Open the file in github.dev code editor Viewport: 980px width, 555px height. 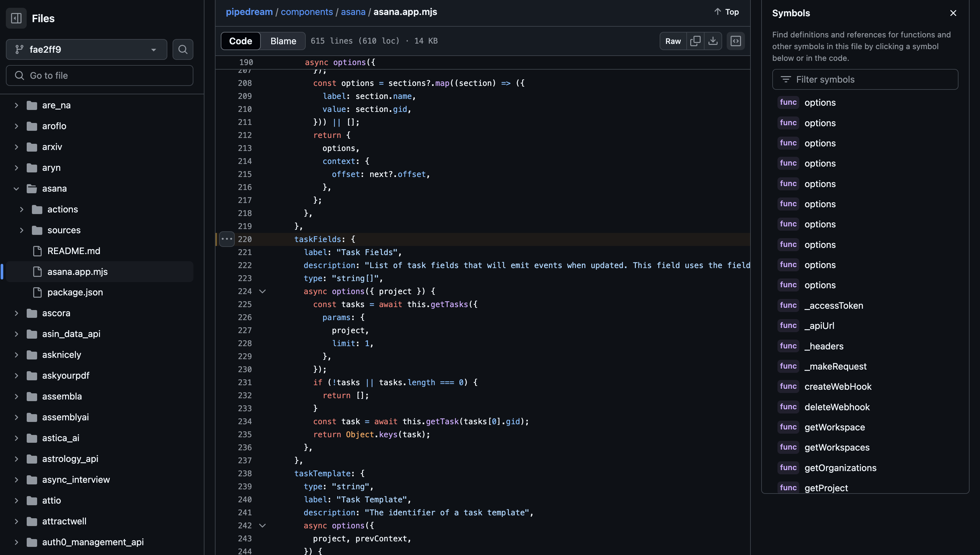(x=735, y=41)
